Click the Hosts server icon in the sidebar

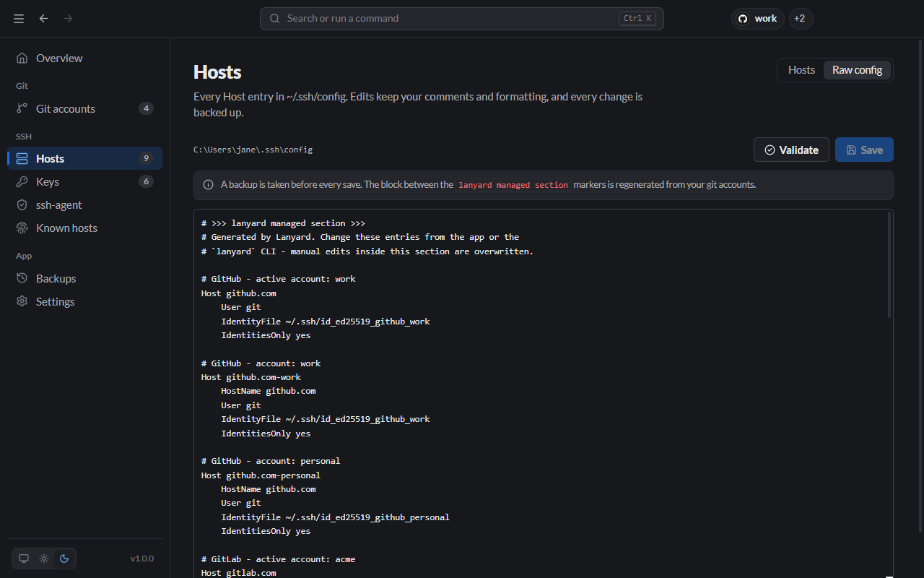22,158
